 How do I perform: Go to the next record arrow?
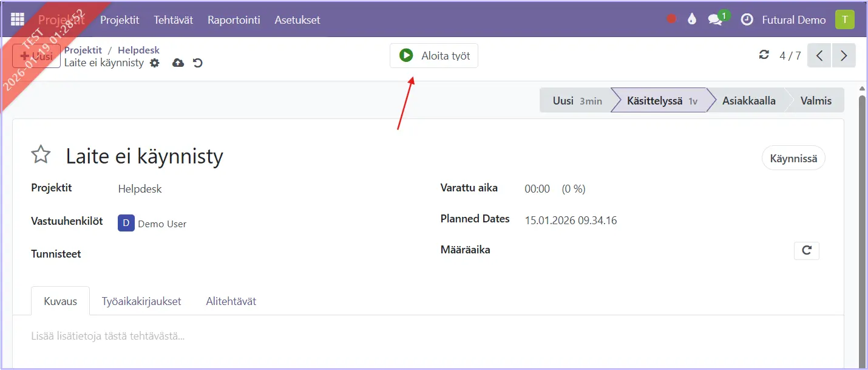pos(844,56)
